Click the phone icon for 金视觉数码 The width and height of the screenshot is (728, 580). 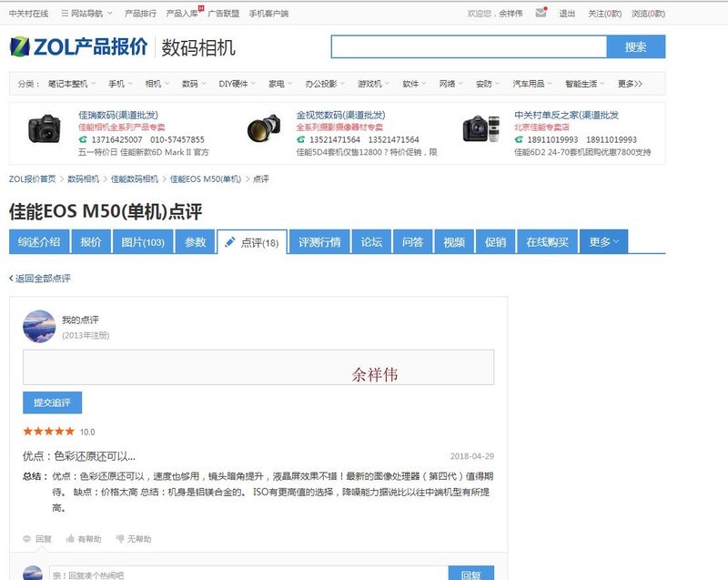pyautogui.click(x=301, y=139)
